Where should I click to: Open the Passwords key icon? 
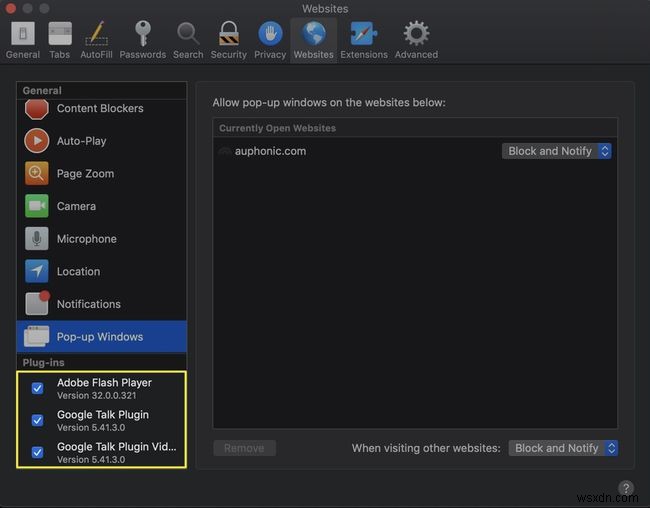[143, 33]
